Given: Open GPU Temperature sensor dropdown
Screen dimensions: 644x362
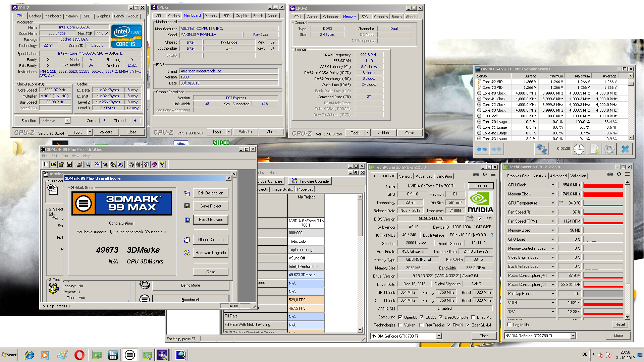Looking at the screenshot, I should [553, 203].
